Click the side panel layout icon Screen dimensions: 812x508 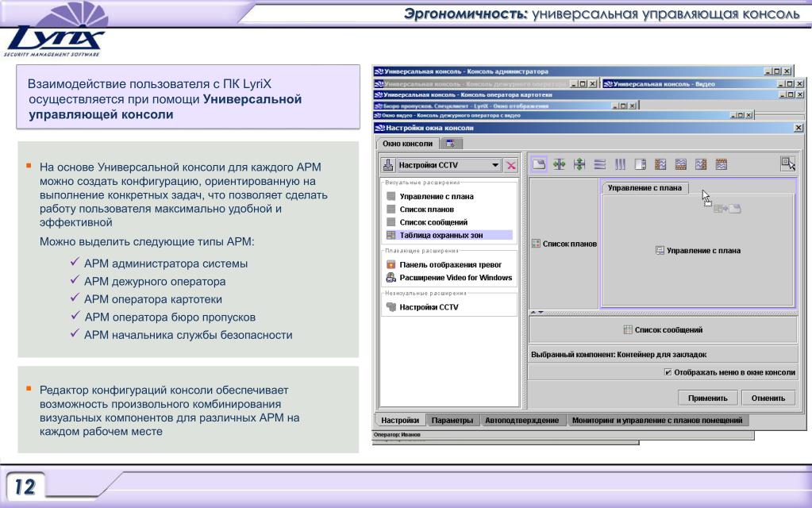coord(640,164)
